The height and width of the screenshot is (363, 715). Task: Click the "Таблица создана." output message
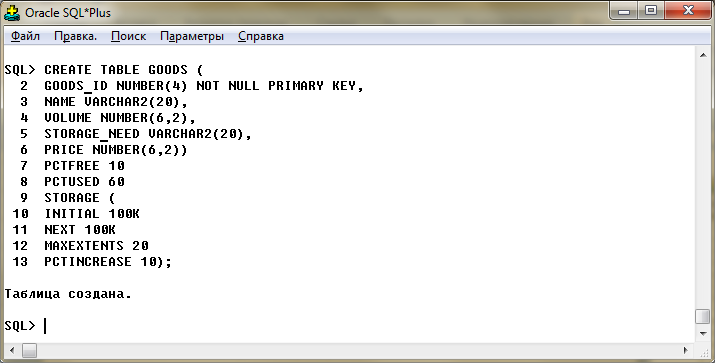point(68,294)
